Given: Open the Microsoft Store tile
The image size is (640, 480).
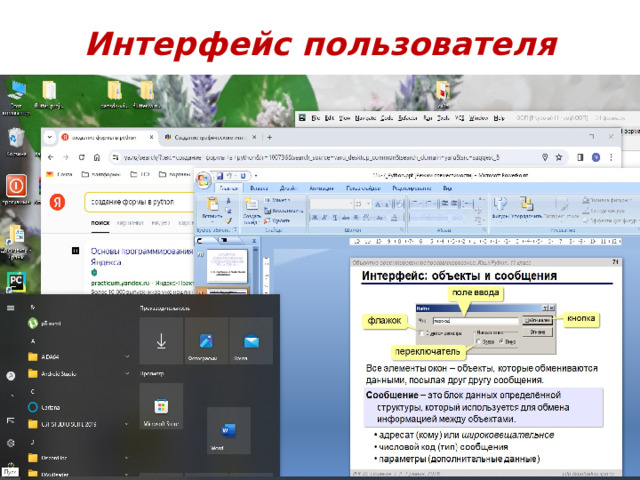Looking at the screenshot, I should [x=161, y=406].
